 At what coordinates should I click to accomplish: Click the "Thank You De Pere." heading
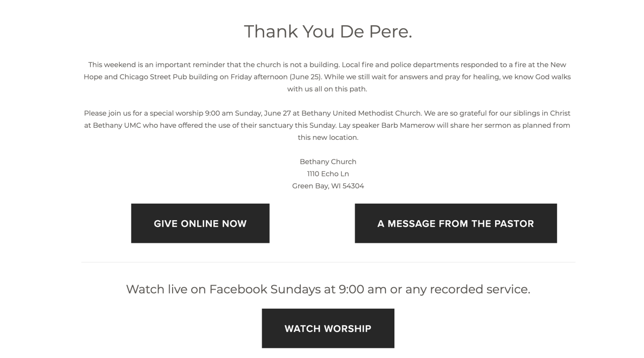tap(328, 32)
